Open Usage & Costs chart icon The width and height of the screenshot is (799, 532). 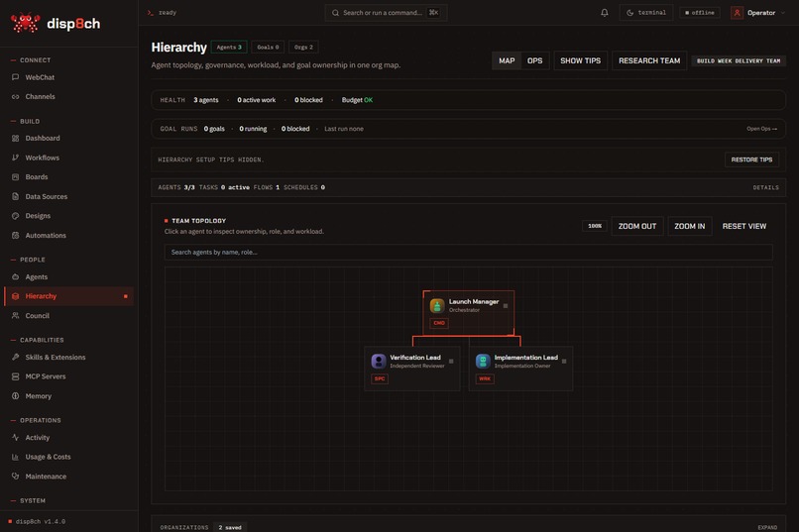tap(15, 457)
